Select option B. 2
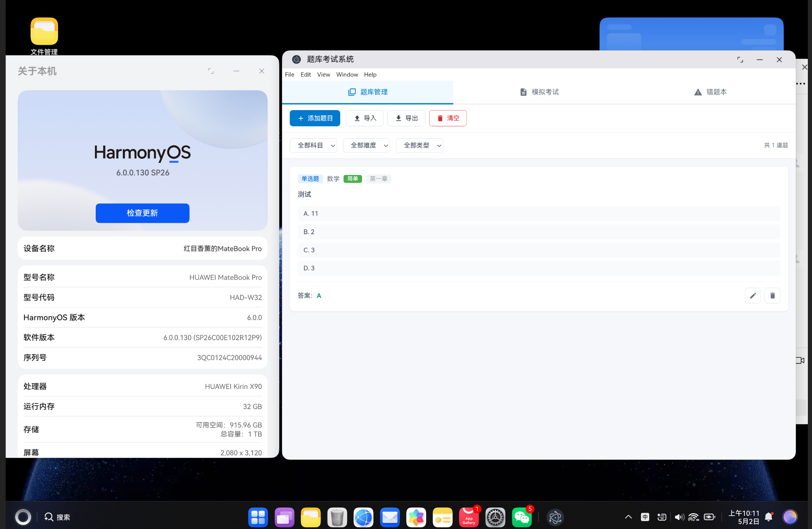812x529 pixels. [x=539, y=232]
